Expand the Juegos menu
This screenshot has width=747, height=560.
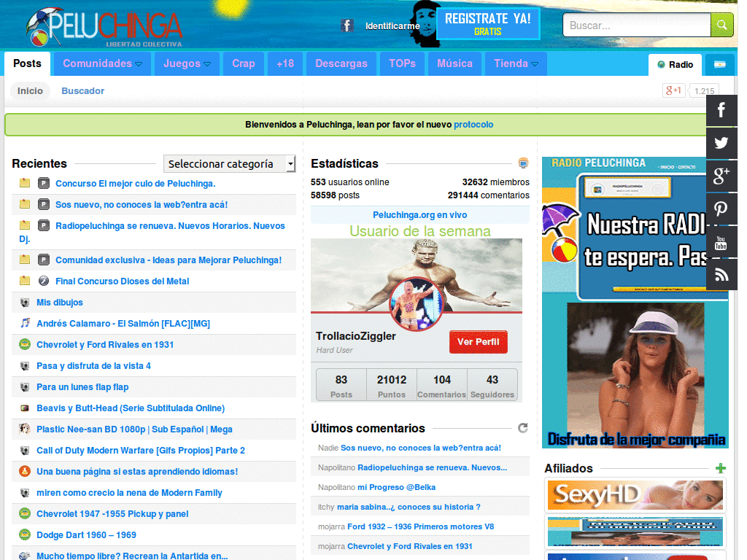pyautogui.click(x=187, y=64)
